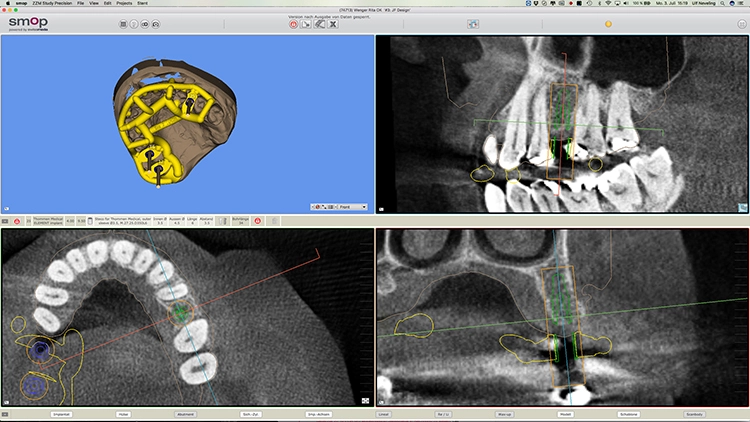Click the Modell button in bottom bar
The image size is (750, 422).
coord(565,414)
